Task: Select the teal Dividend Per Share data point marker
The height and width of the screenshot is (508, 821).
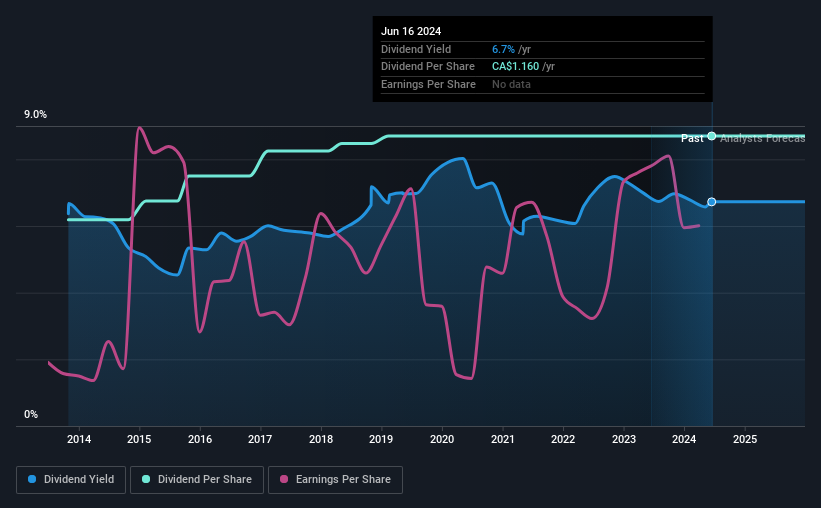Action: click(712, 136)
